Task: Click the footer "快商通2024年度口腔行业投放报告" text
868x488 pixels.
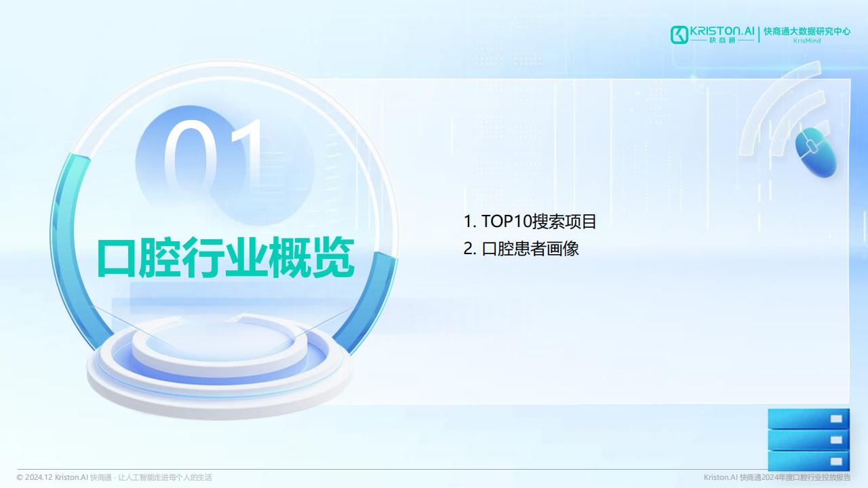Action: click(795, 477)
